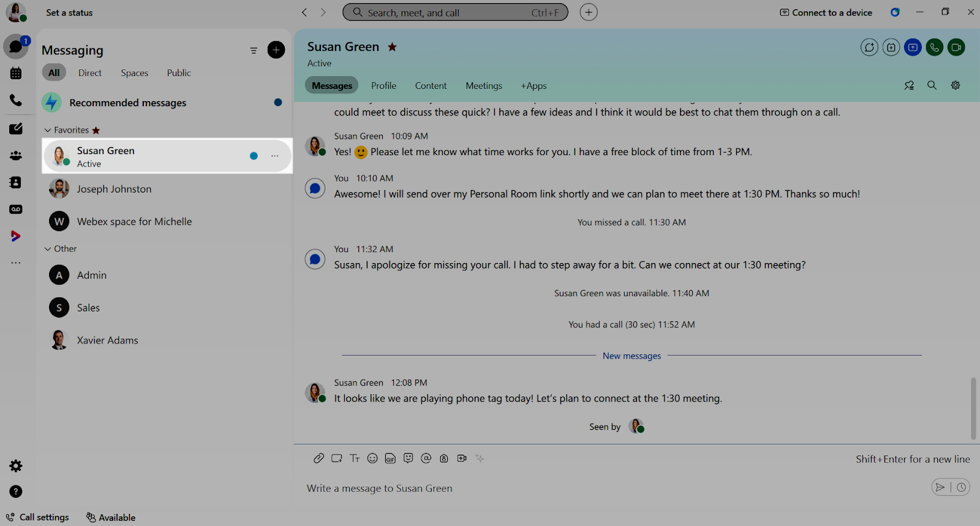Create new message with plus button
980x526 pixels.
click(276, 50)
